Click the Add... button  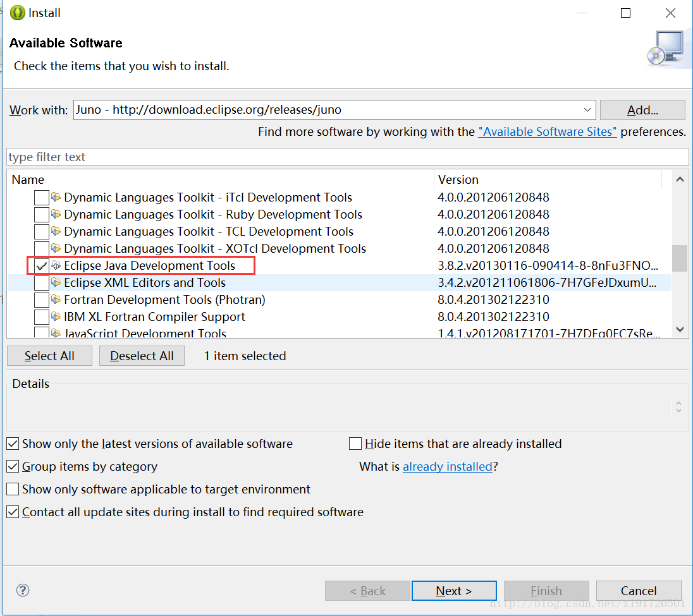[x=642, y=109]
